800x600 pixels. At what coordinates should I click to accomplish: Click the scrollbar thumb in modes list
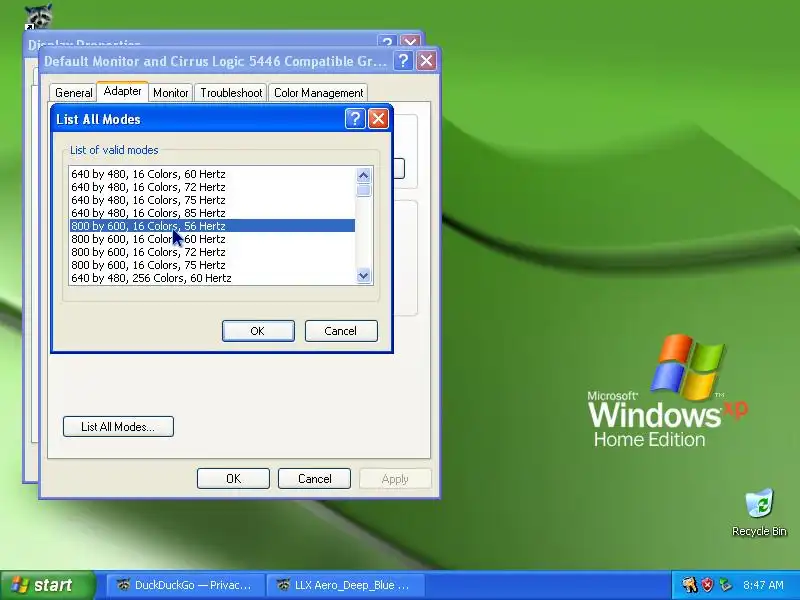click(363, 190)
